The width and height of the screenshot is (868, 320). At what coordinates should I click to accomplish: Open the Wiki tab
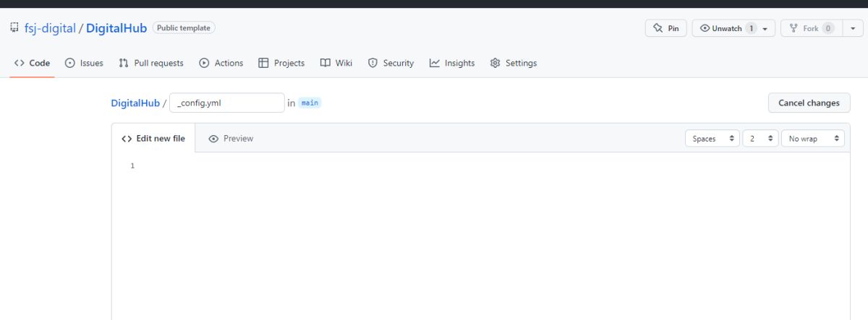click(x=336, y=63)
